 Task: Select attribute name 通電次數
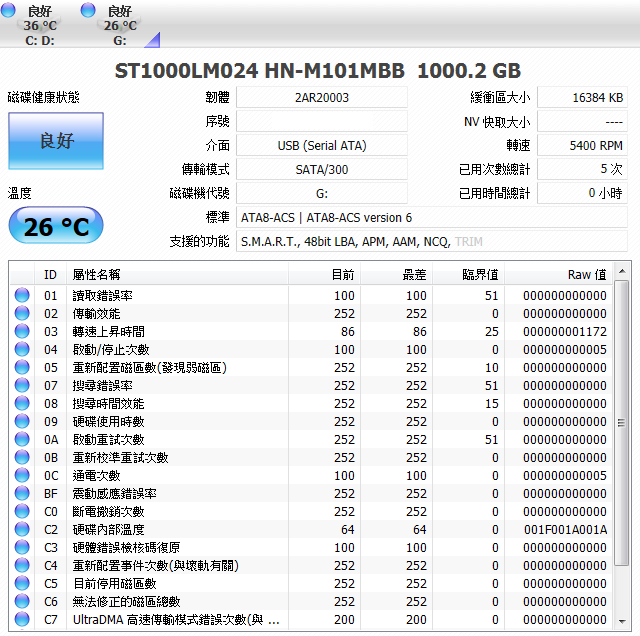[96, 476]
